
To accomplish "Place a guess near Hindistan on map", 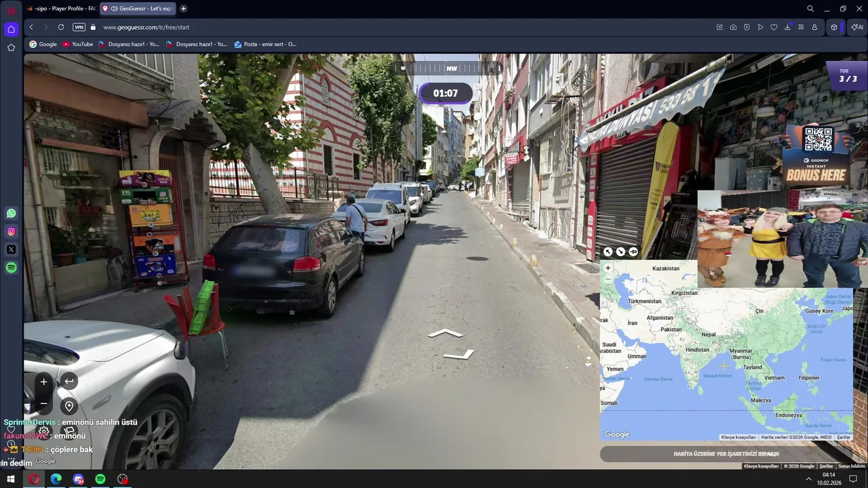I will (697, 350).
